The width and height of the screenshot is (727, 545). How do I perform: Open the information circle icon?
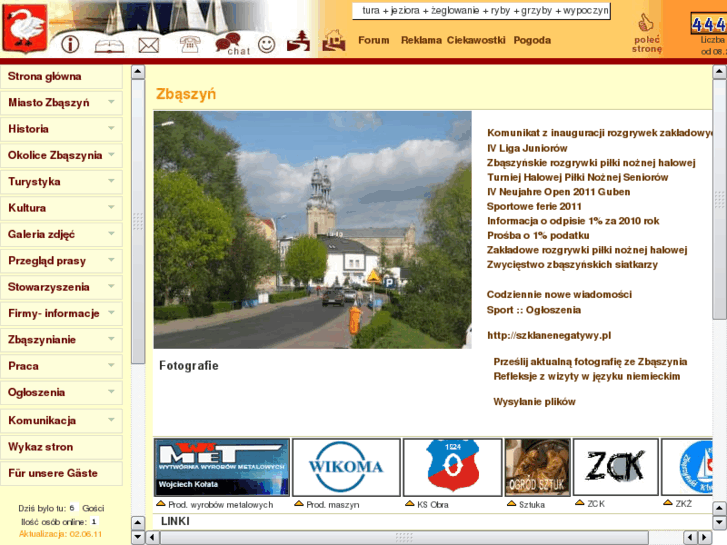[70, 45]
